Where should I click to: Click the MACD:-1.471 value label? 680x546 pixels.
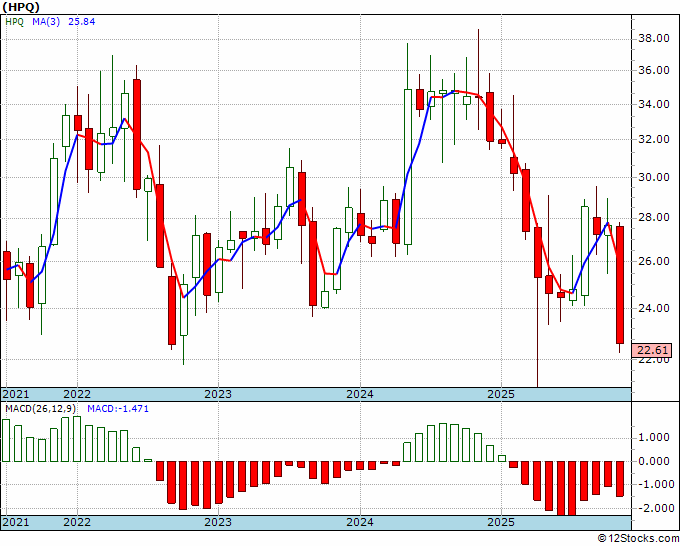pos(118,409)
